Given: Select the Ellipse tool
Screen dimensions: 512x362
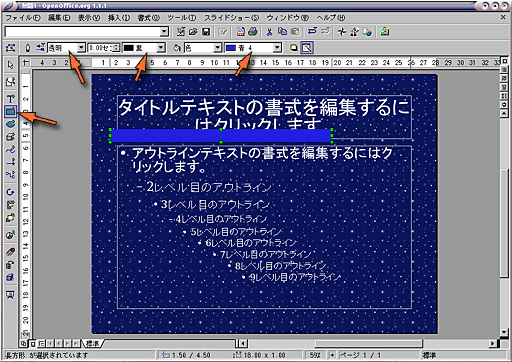Looking at the screenshot, I should pyautogui.click(x=10, y=124).
